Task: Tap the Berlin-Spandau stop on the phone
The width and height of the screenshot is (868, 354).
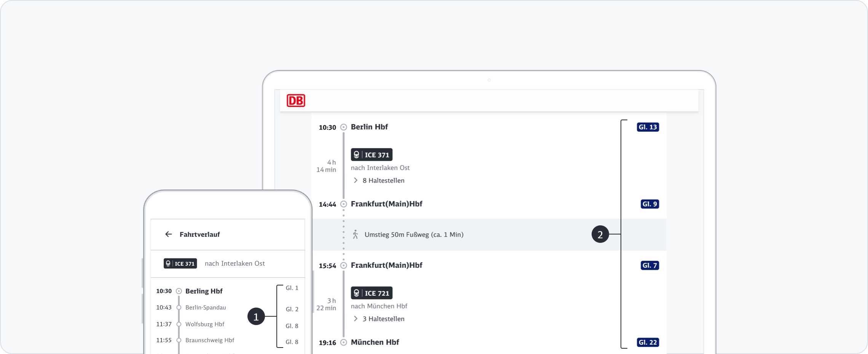Action: tap(205, 308)
